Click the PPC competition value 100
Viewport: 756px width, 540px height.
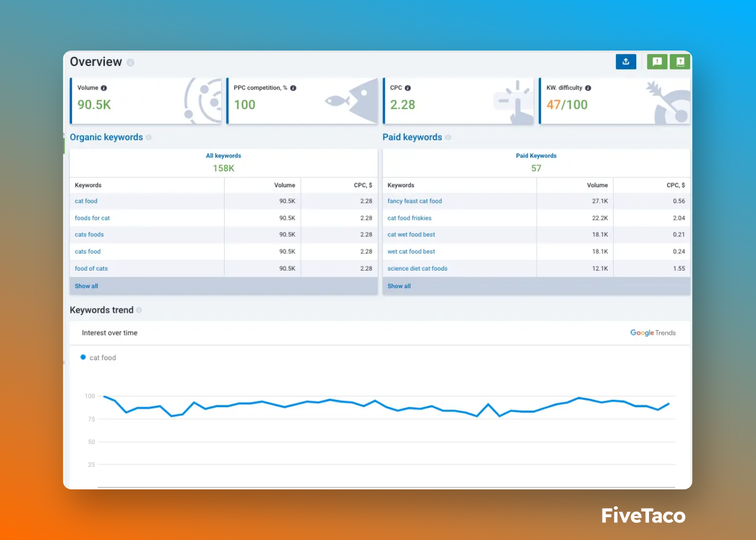[245, 105]
